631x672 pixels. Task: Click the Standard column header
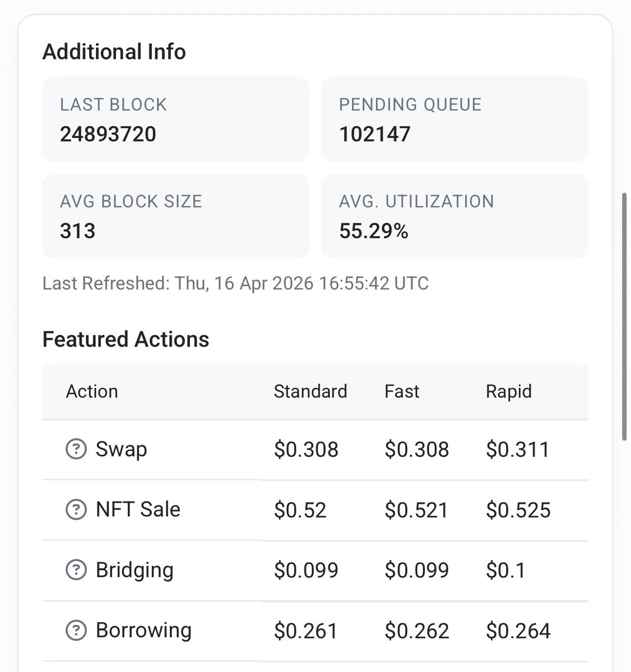310,391
